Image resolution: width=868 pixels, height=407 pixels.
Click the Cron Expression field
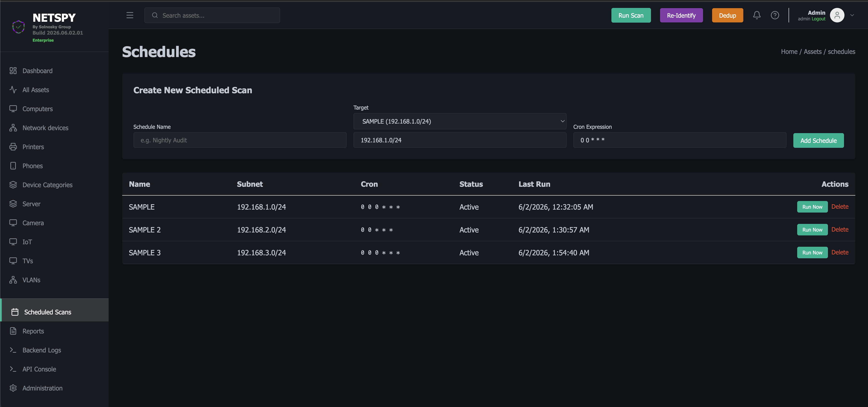tap(680, 140)
